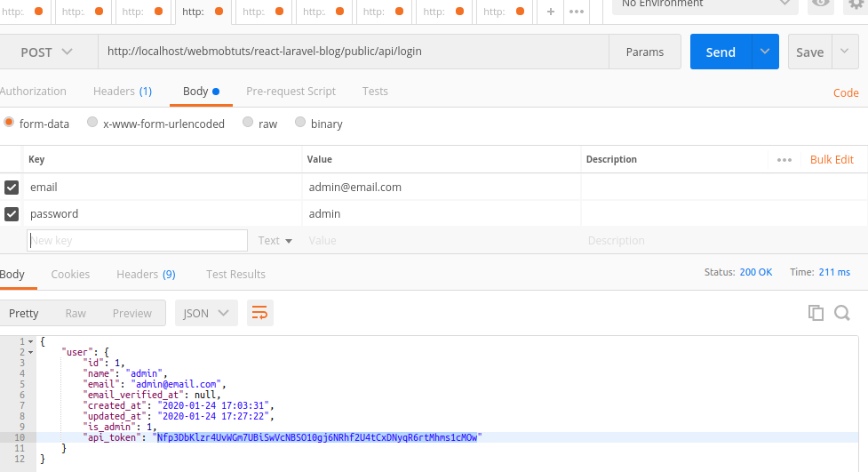This screenshot has width=868, height=472.
Task: Select the binary body type
Action: [x=300, y=123]
